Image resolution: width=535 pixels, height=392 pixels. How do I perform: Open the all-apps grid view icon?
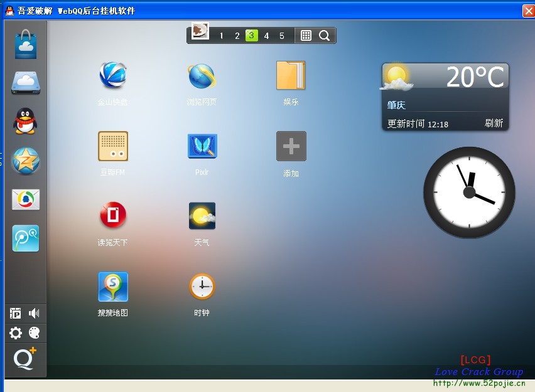click(x=306, y=36)
